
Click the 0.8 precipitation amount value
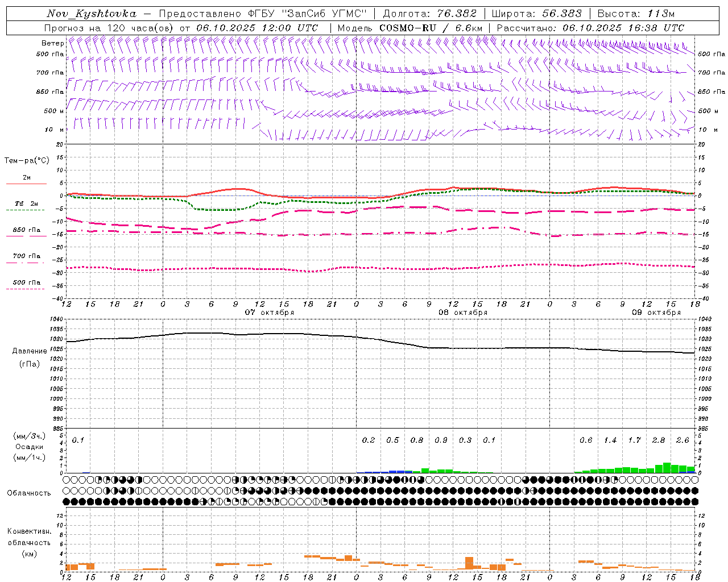[417, 440]
